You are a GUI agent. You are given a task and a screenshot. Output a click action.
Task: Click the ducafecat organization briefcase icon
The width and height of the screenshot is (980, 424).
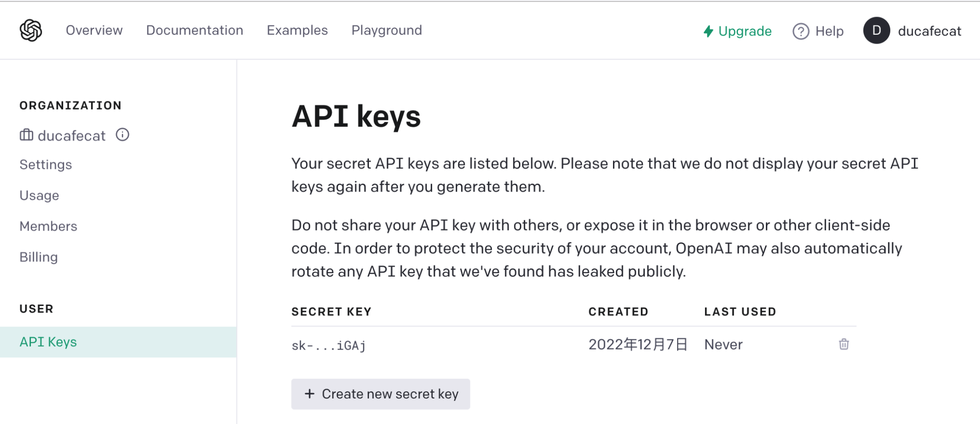click(x=26, y=135)
